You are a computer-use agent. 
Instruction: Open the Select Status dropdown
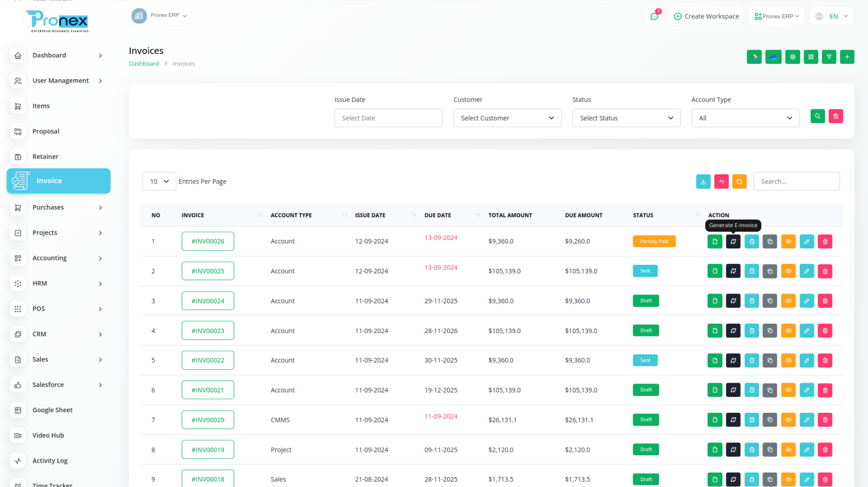pyautogui.click(x=626, y=118)
